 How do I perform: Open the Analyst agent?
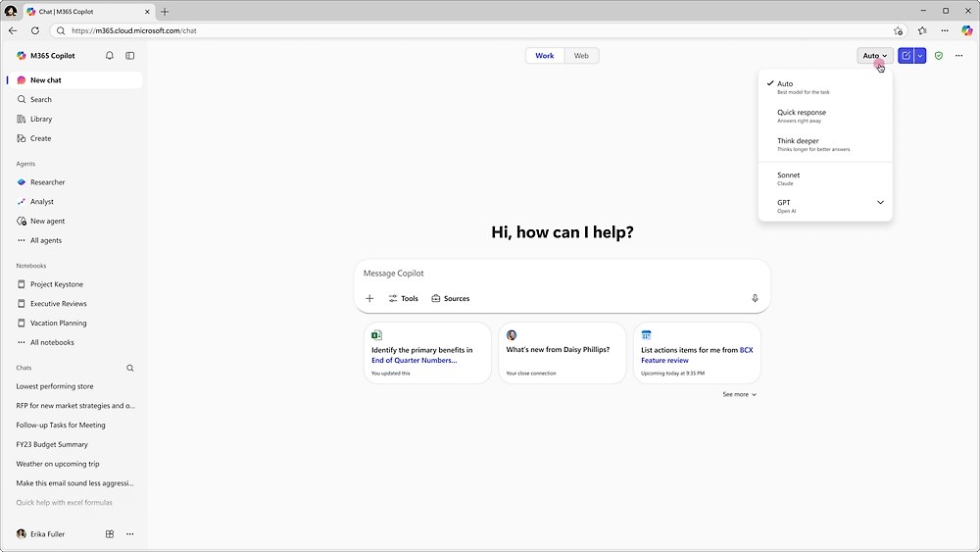[x=75, y=201]
